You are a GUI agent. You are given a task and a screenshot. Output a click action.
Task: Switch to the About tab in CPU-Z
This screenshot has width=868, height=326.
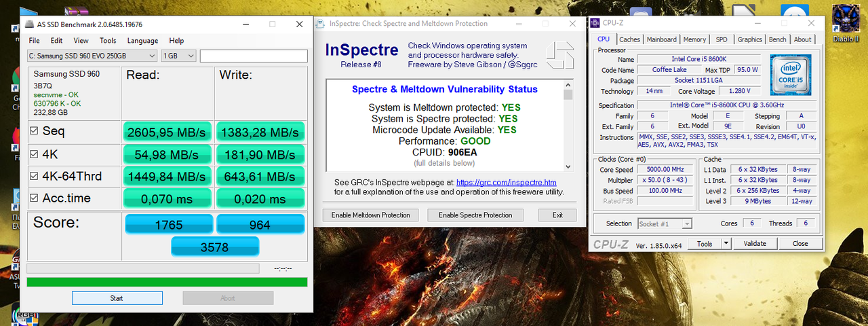click(x=803, y=39)
